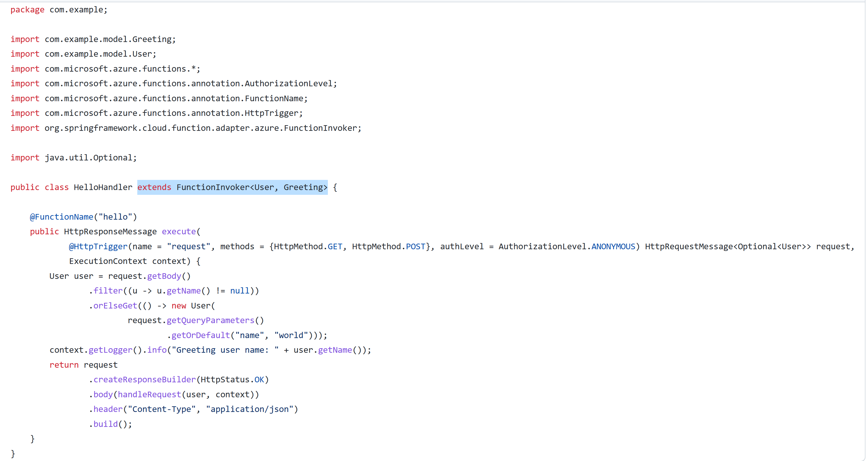The height and width of the screenshot is (461, 868).
Task: Click the return keyword
Action: coord(64,365)
